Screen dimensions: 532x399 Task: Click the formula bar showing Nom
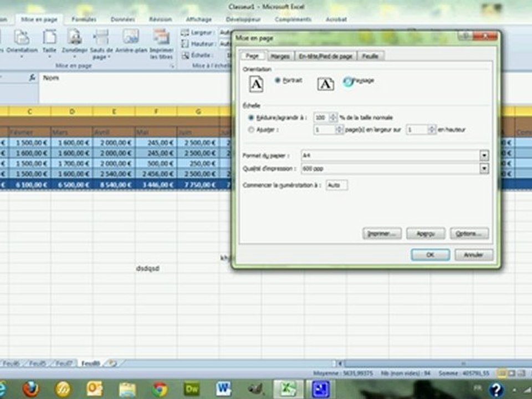[134, 88]
